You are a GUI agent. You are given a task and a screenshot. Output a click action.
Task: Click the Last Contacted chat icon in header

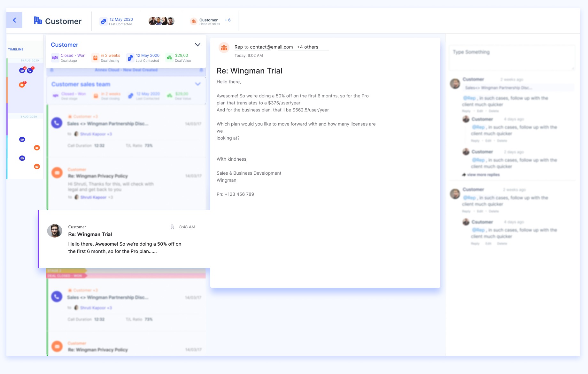[103, 21]
